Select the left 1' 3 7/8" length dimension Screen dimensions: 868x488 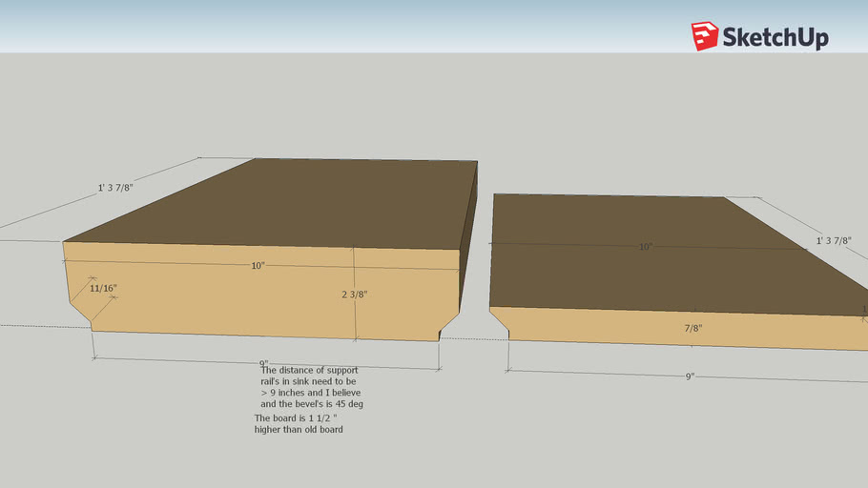pos(115,188)
